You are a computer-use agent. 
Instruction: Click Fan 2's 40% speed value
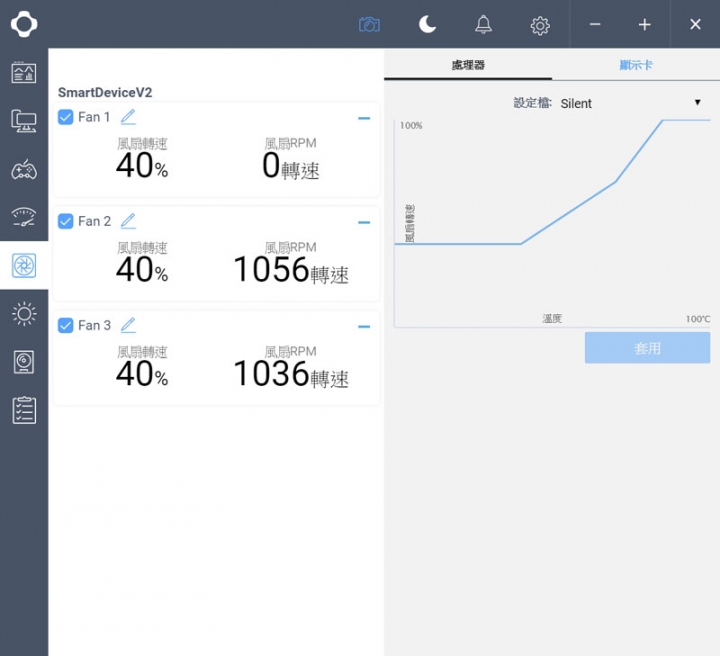pyautogui.click(x=142, y=269)
